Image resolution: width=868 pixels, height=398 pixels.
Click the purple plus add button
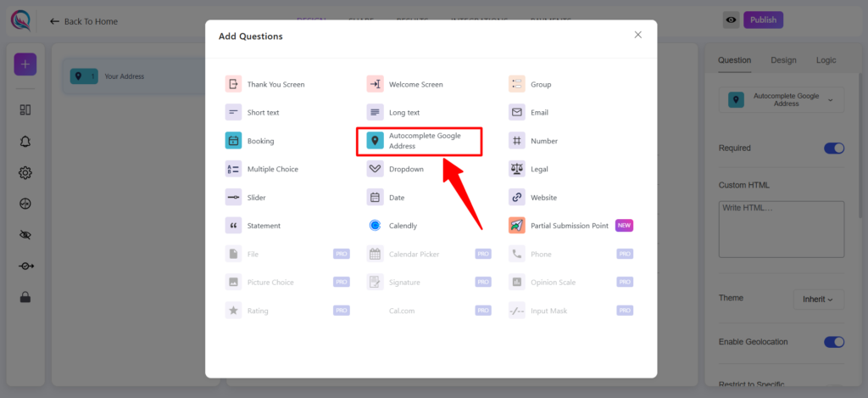click(x=25, y=64)
